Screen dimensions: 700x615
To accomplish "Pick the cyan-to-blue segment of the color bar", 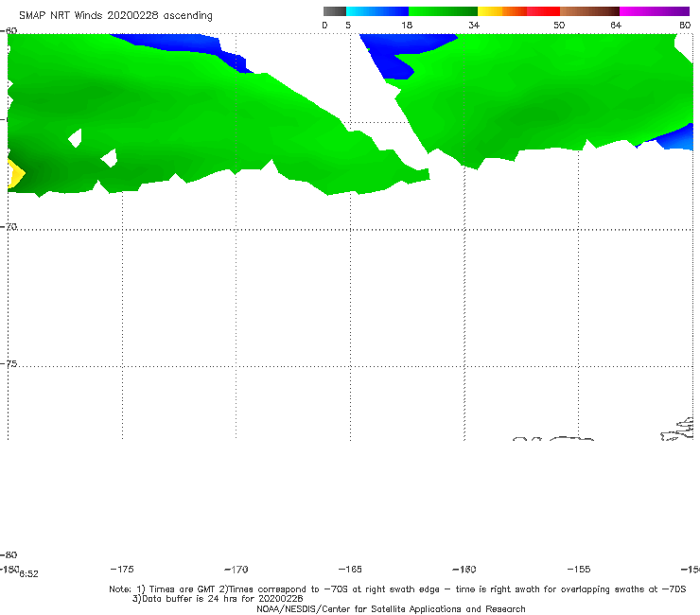I will pos(377,11).
